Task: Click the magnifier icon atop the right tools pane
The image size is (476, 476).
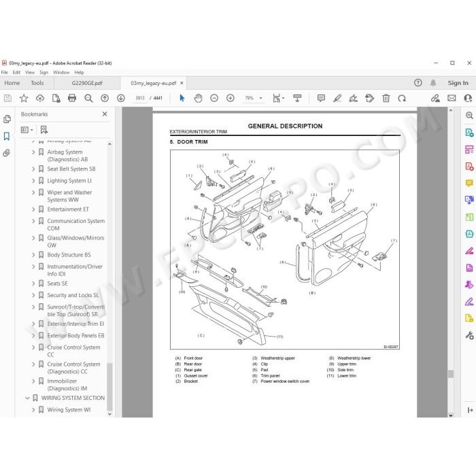Action: point(469,116)
